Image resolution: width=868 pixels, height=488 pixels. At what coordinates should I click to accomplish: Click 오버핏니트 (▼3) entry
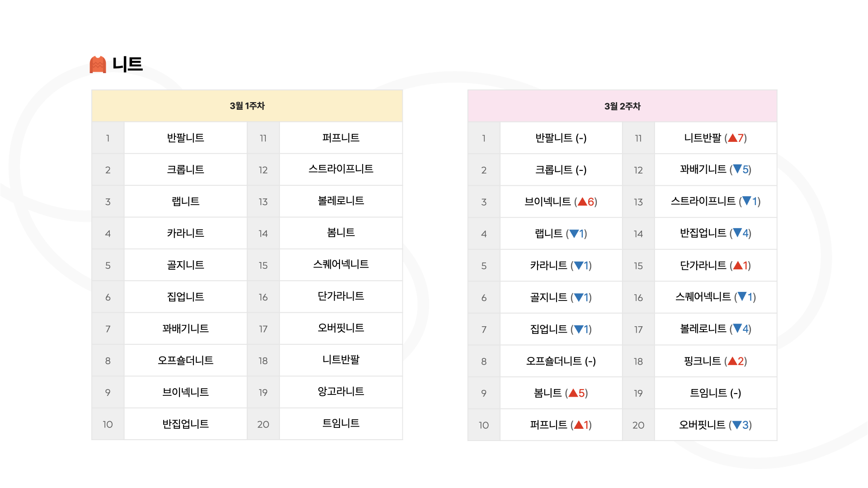pyautogui.click(x=716, y=425)
